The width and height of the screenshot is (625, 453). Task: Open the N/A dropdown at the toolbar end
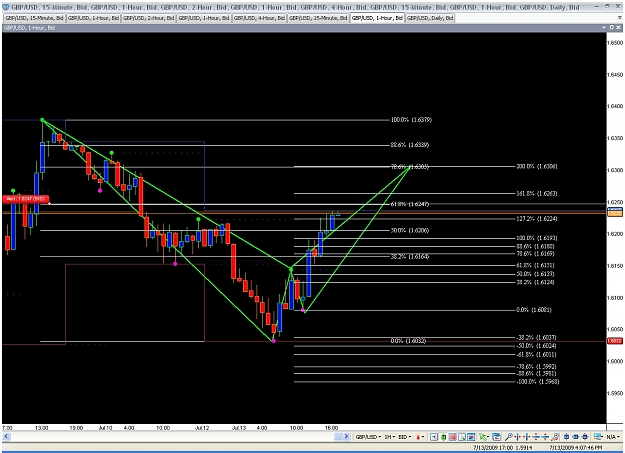click(612, 437)
